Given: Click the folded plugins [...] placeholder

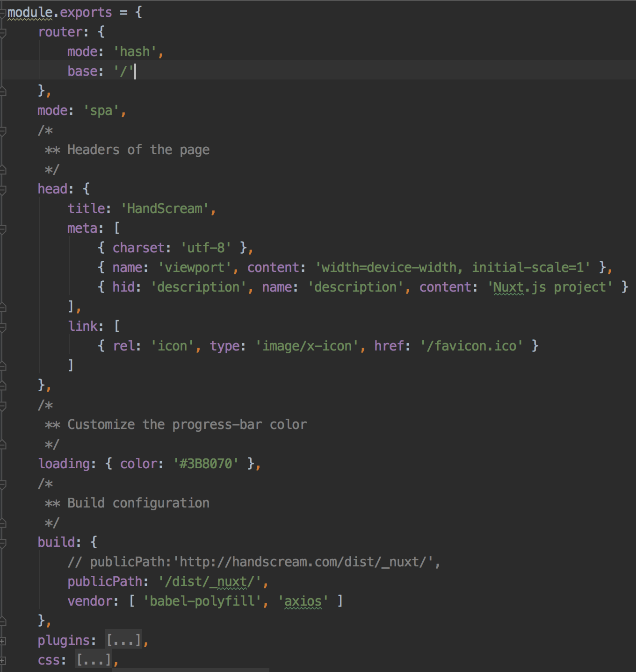Looking at the screenshot, I should pyautogui.click(x=123, y=640).
